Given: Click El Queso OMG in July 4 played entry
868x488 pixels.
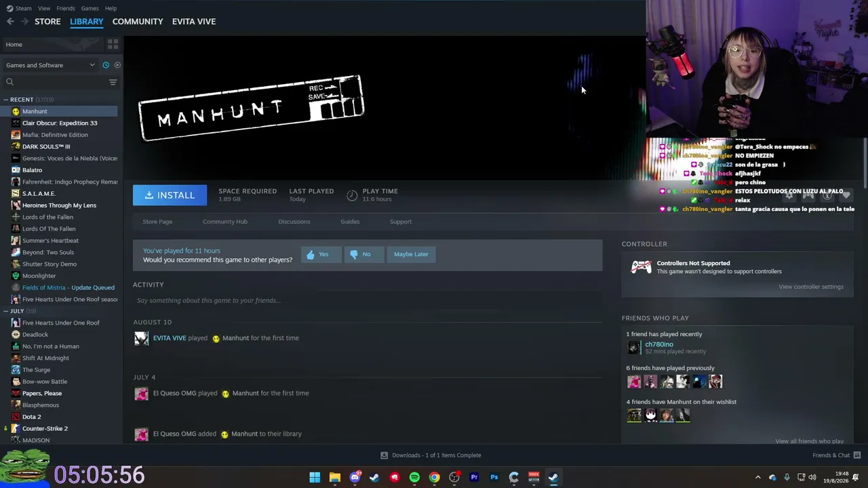Looking at the screenshot, I should tap(174, 393).
